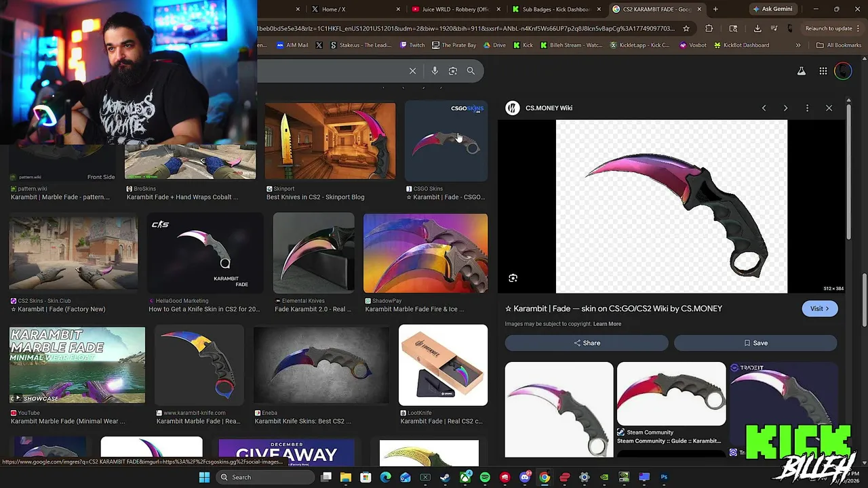Open Eneba Karambit Knife Skins thumbnail
Image resolution: width=868 pixels, height=488 pixels.
tap(321, 365)
